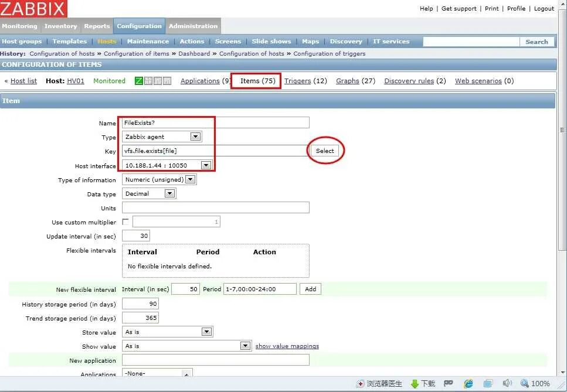Go back to Host list link

coord(23,81)
